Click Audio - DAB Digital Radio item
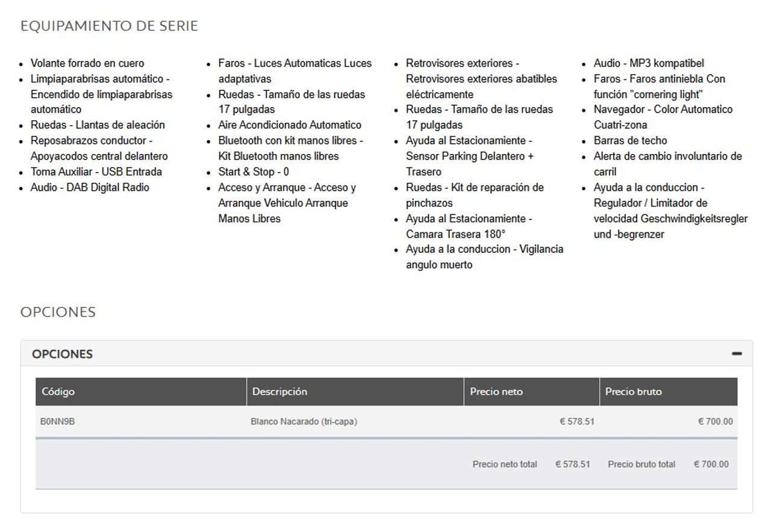The height and width of the screenshot is (532, 771). pos(90,187)
